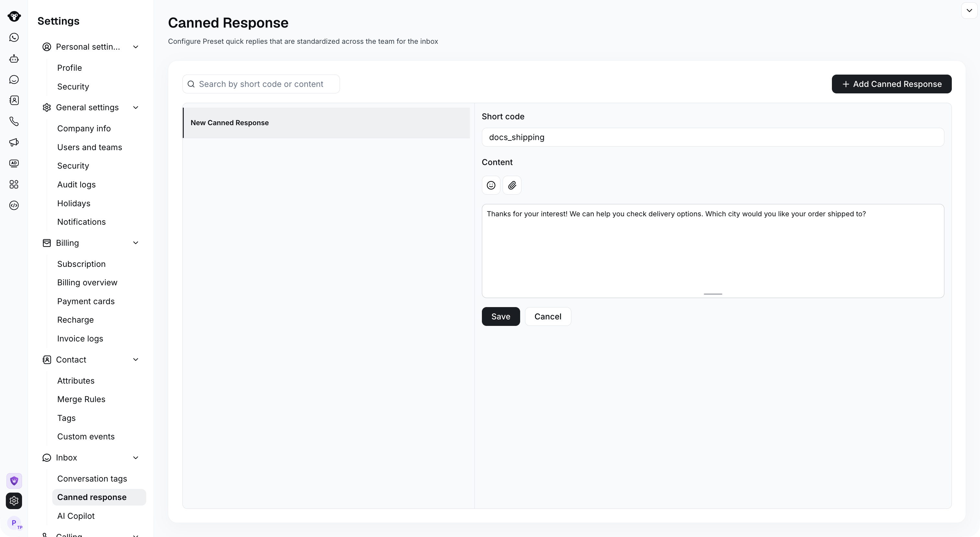The image size is (980, 537).
Task: Open Holidays settings page
Action: [x=74, y=203]
